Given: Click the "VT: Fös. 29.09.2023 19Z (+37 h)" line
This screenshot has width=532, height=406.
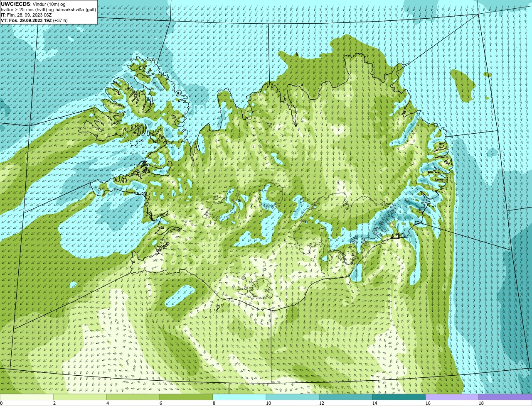Looking at the screenshot, I should pyautogui.click(x=34, y=20).
